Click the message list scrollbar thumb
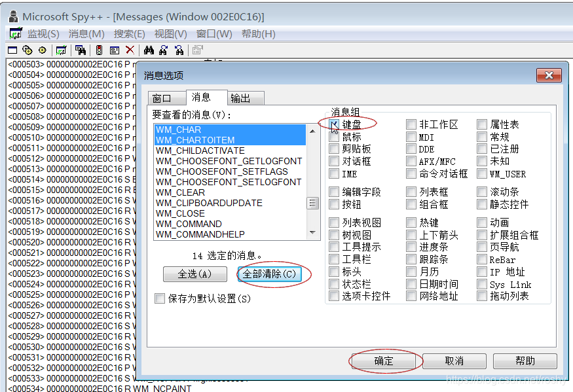The height and width of the screenshot is (392, 573). (x=312, y=203)
